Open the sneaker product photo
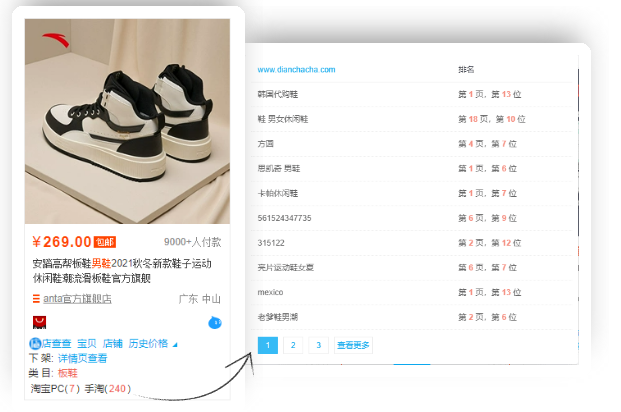The image size is (621, 412). (x=127, y=121)
